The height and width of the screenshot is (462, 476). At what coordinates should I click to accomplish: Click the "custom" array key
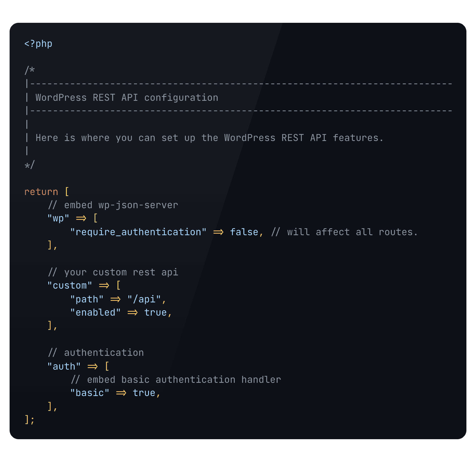[x=70, y=285]
